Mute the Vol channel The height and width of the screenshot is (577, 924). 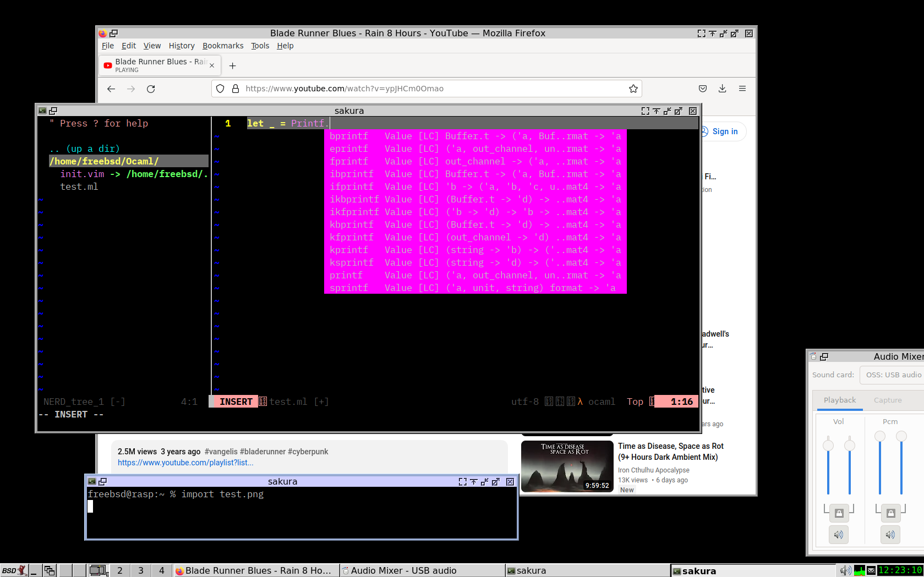tap(839, 535)
